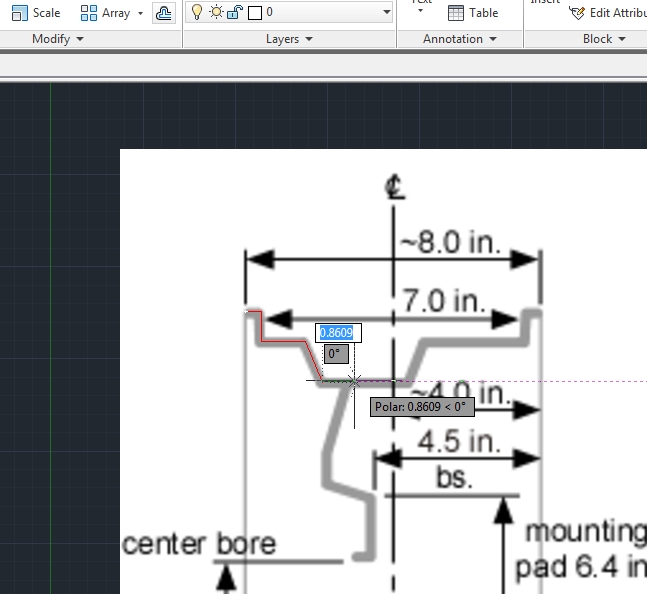Open the layer list dropdown
This screenshot has width=647, height=594.
point(386,12)
